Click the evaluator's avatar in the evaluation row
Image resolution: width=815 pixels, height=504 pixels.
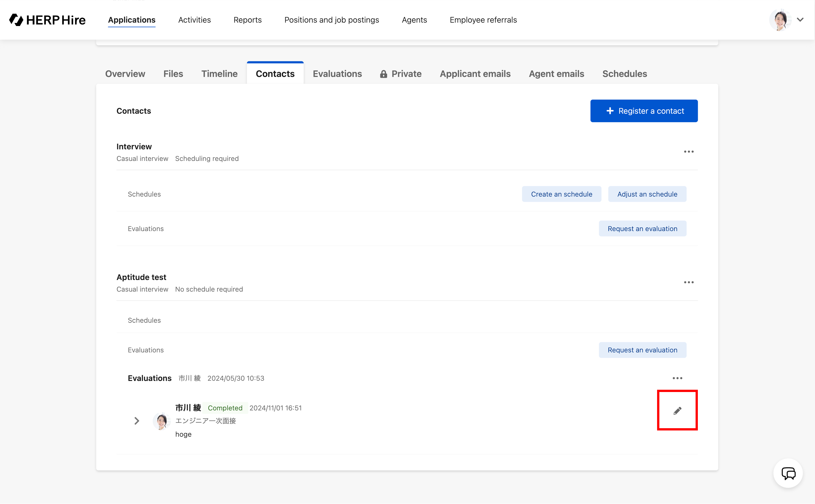point(161,421)
